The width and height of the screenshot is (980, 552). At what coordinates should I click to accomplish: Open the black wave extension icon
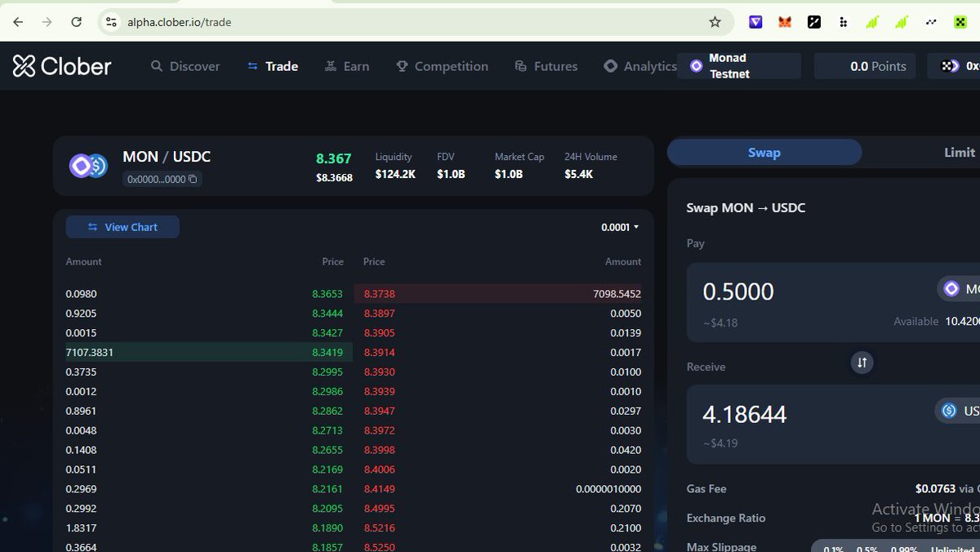click(931, 22)
